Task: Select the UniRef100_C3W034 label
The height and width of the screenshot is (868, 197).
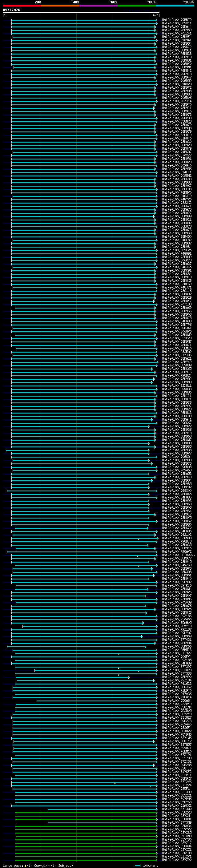Action: click(177, 826)
